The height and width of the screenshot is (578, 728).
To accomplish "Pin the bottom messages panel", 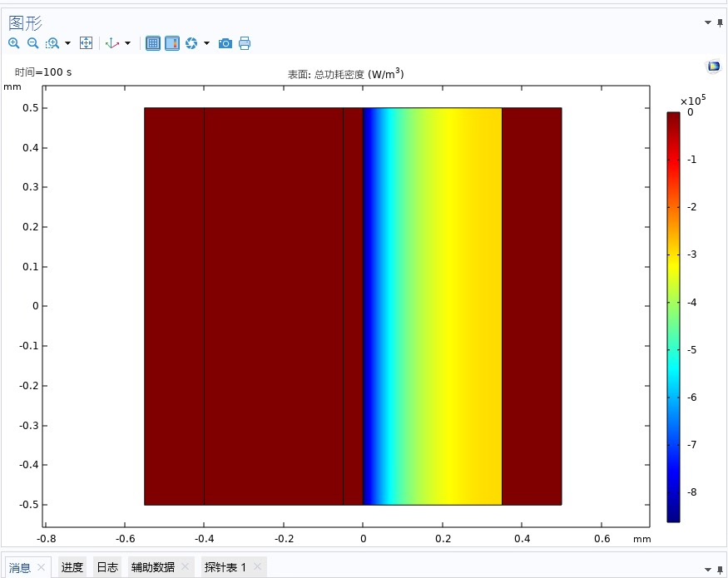I will (x=721, y=569).
